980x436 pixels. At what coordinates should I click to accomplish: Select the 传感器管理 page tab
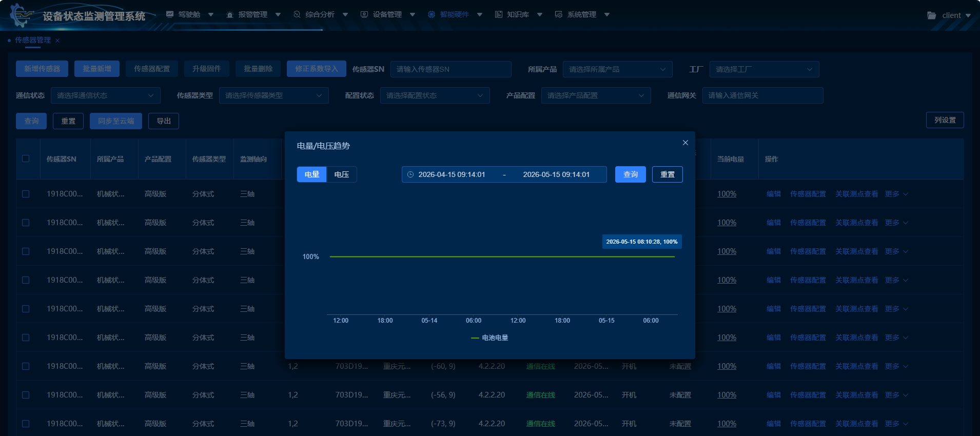(x=33, y=40)
